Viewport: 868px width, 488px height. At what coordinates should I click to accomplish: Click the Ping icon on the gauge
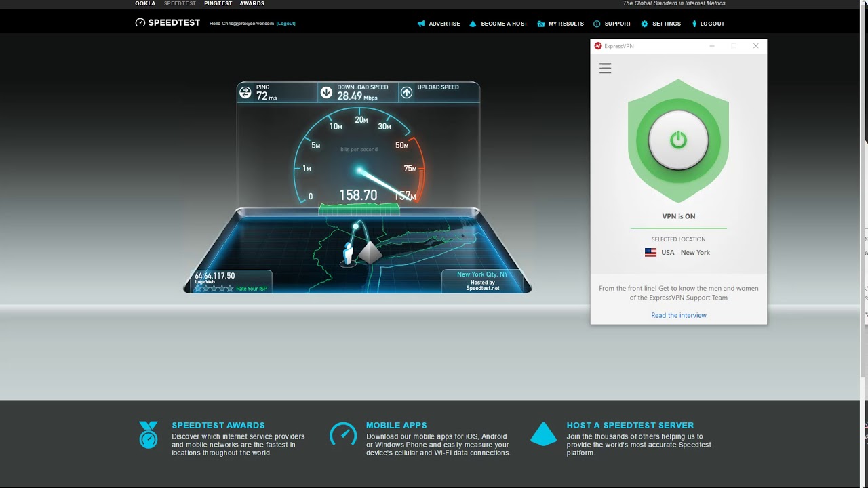point(245,92)
